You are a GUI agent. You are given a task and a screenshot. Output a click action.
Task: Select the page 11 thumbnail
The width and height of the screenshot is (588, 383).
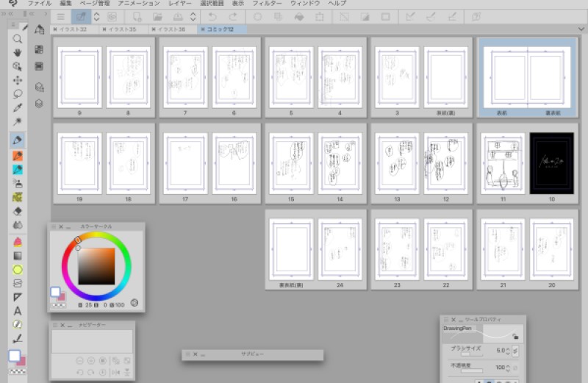pos(503,163)
